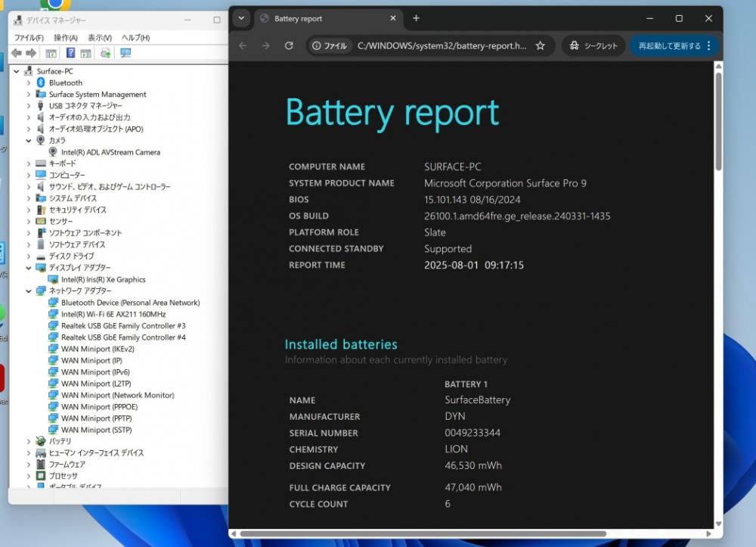Expand the キーボード category
This screenshot has height=547, width=756.
29,163
